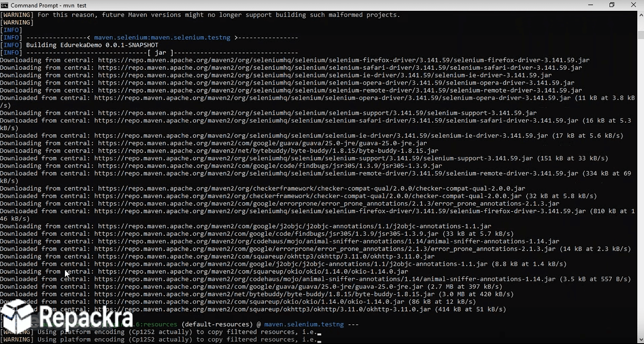Click the scrollbar up arrow

(x=640, y=15)
